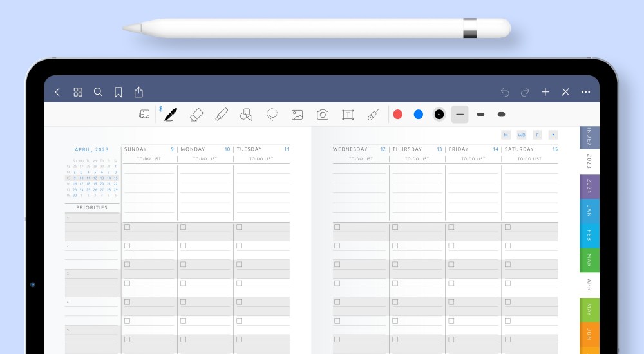Toggle the zoom window tool

pos(144,114)
